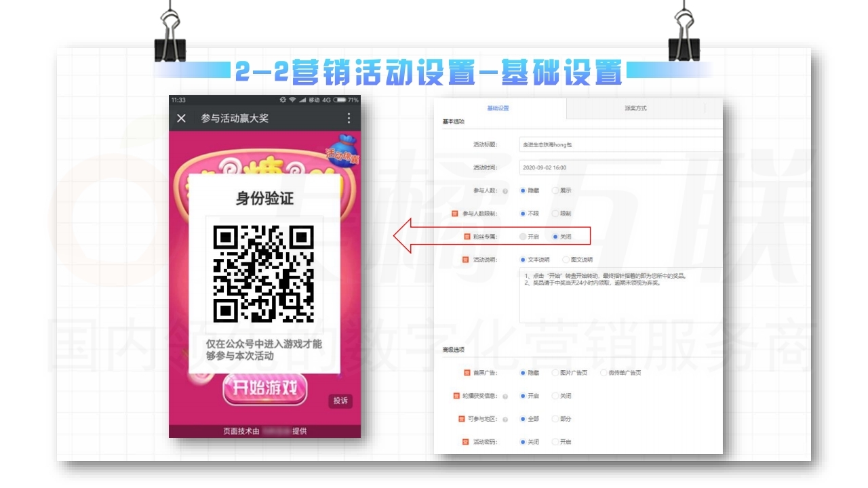Click the 高级选项 section heading
This screenshot has width=868, height=488.
tap(453, 350)
